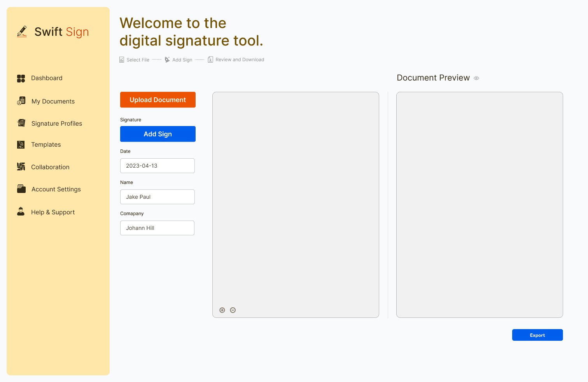Open Collaboration via its sidebar icon
Screen dimensions: 588x382
click(x=21, y=166)
